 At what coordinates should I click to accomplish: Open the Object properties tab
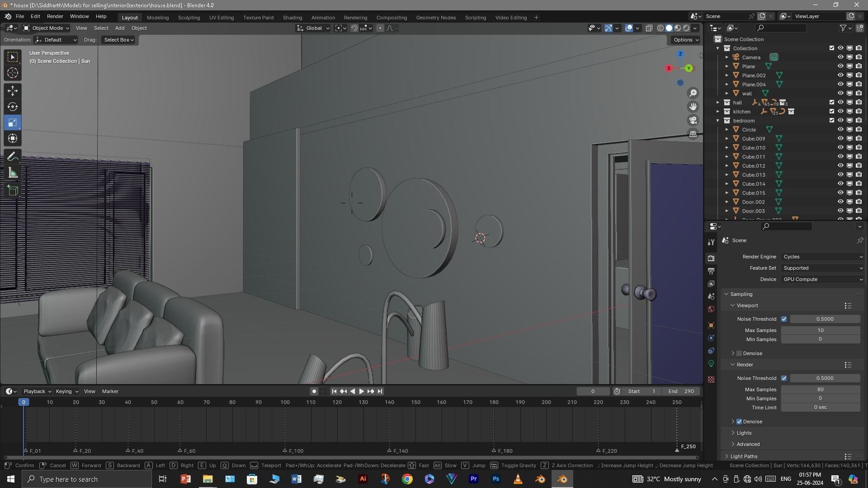(711, 325)
